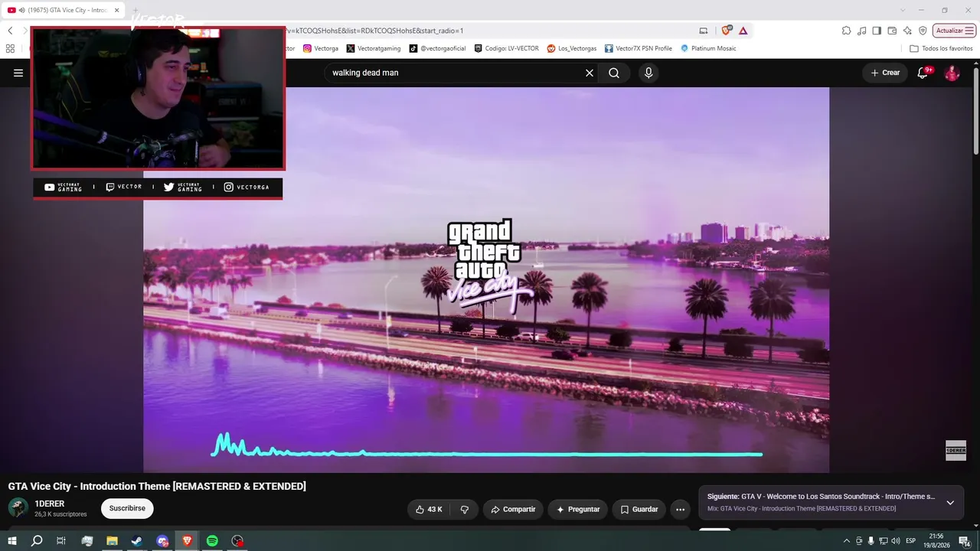980x551 pixels.
Task: Open the Brave Wallet icon
Action: (893, 31)
